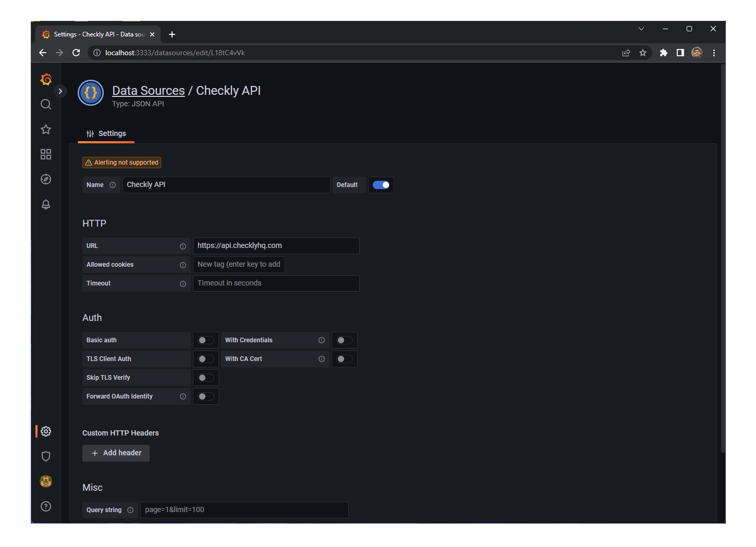Click the Grafana logo in the sidebar
The height and width of the screenshot is (547, 756).
(46, 79)
